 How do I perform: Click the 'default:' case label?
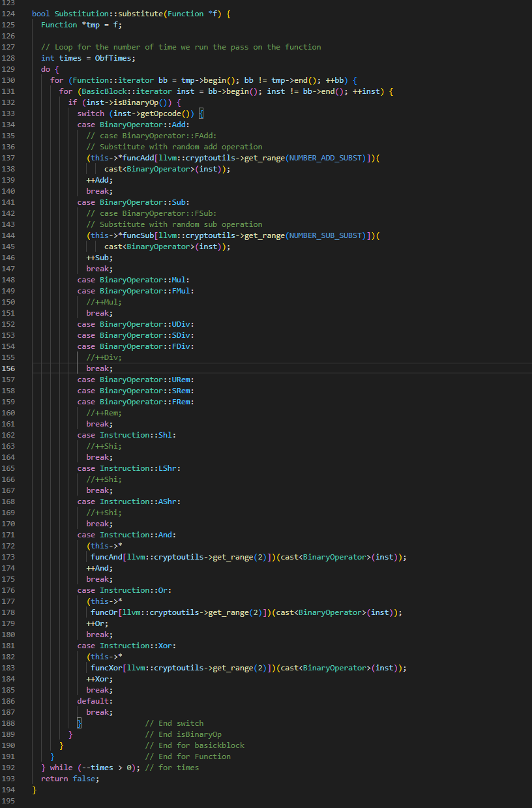click(x=95, y=701)
